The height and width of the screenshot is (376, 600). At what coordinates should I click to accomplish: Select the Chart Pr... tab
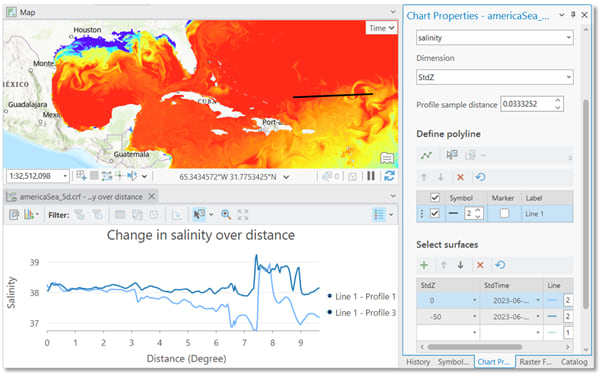pos(494,362)
